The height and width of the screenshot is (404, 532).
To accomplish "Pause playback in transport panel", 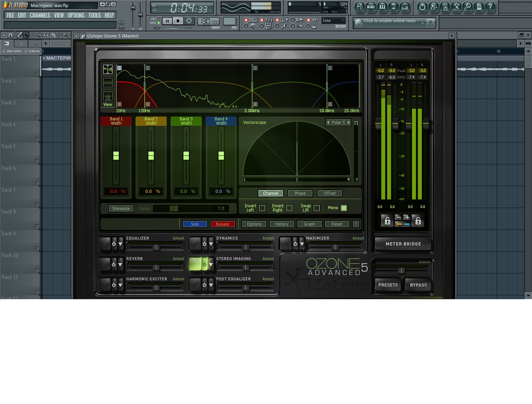I will (x=167, y=21).
